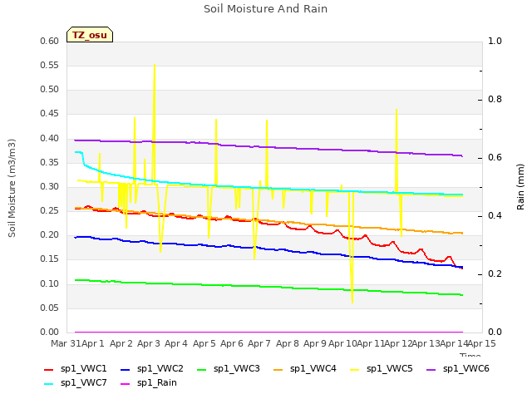Click the sp1_Rain magenta legend swatch

point(126,384)
